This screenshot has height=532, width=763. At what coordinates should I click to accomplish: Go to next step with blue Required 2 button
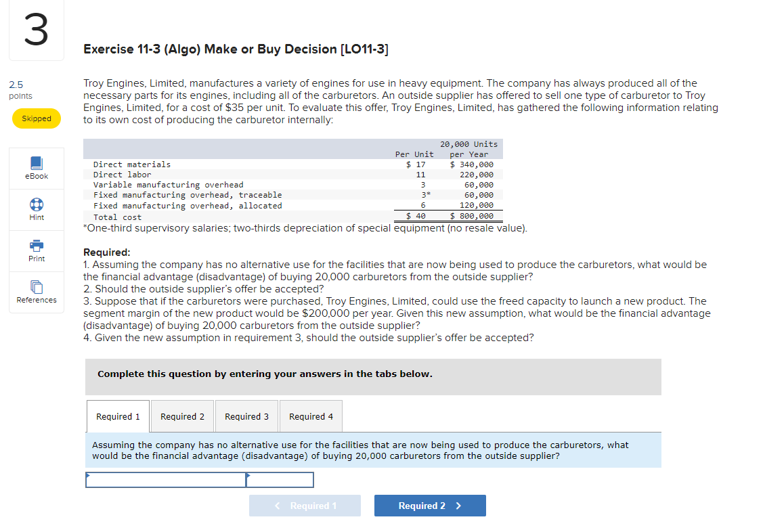(x=430, y=506)
